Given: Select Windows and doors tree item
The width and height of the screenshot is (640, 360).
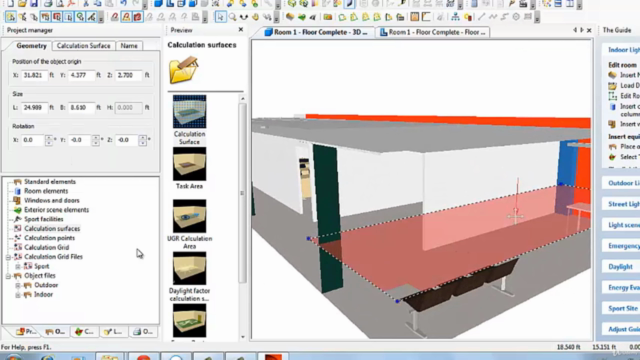Looking at the screenshot, I should [x=51, y=200].
